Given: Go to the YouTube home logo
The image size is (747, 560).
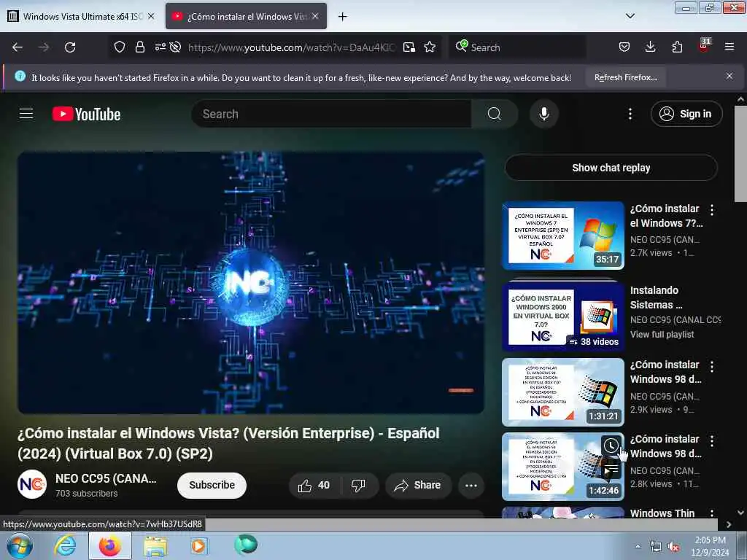Looking at the screenshot, I should click(86, 114).
